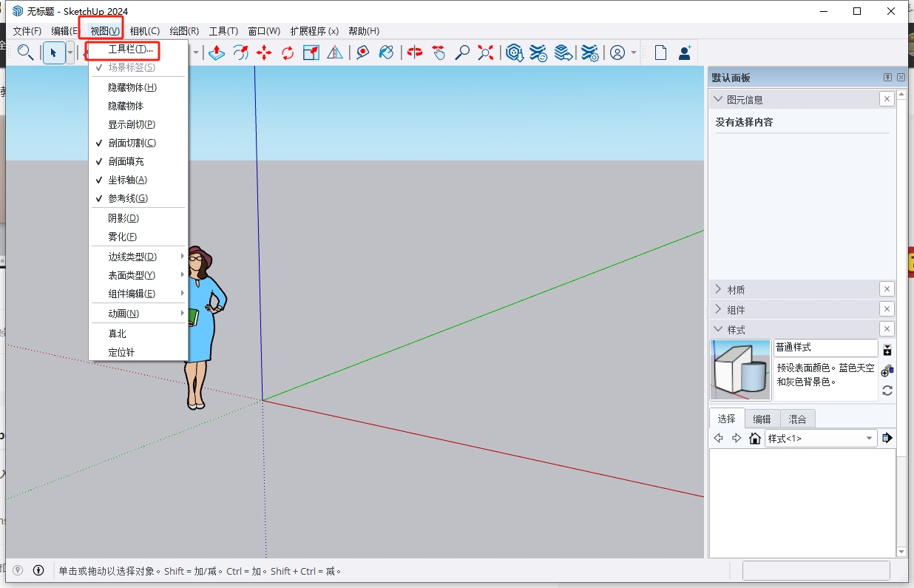Toggle 隐藏物体(H) menu item
Image resolution: width=914 pixels, height=588 pixels.
[138, 87]
